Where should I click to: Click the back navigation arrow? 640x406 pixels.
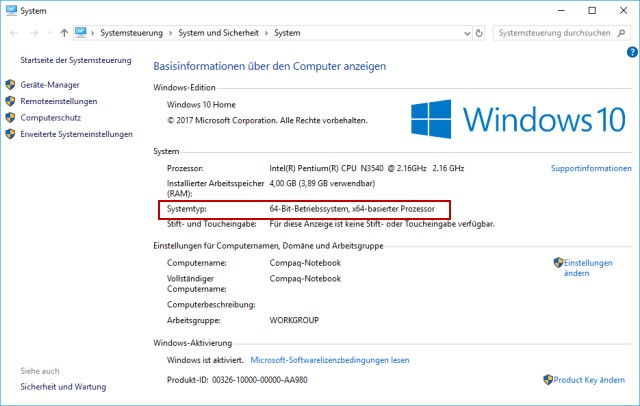(14, 33)
